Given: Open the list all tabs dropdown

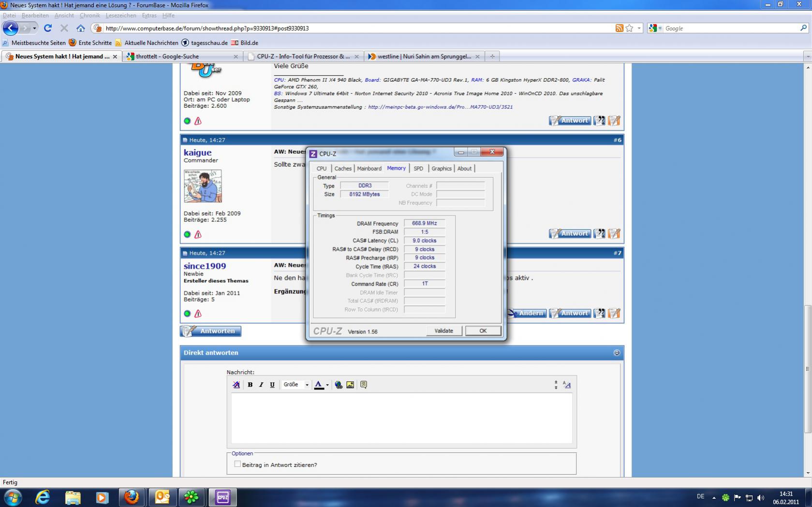Looking at the screenshot, I should coord(807,57).
